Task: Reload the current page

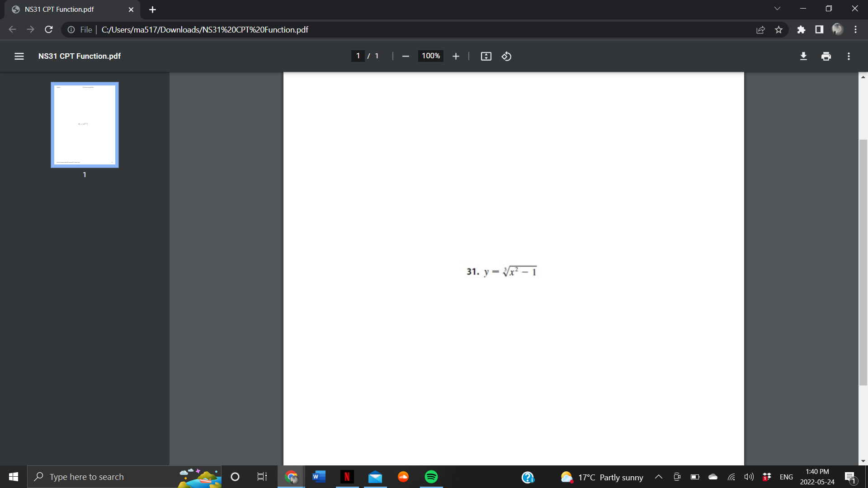Action: (x=48, y=29)
